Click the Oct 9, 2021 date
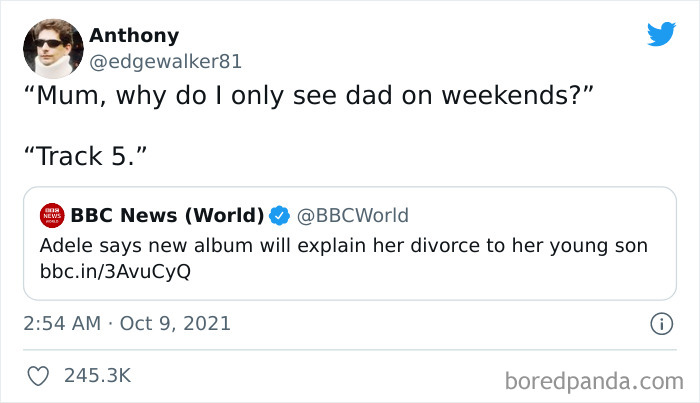700x403 pixels. click(x=176, y=323)
